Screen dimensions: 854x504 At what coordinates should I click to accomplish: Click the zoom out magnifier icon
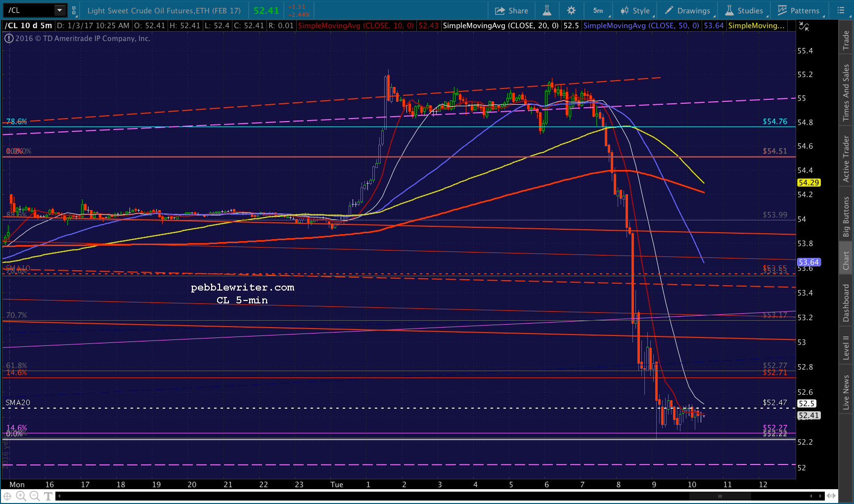click(x=35, y=496)
